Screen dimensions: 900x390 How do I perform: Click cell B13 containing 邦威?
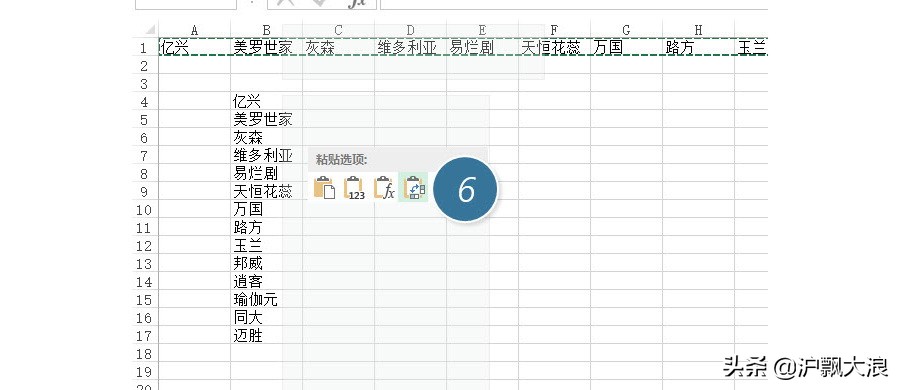[x=266, y=264]
